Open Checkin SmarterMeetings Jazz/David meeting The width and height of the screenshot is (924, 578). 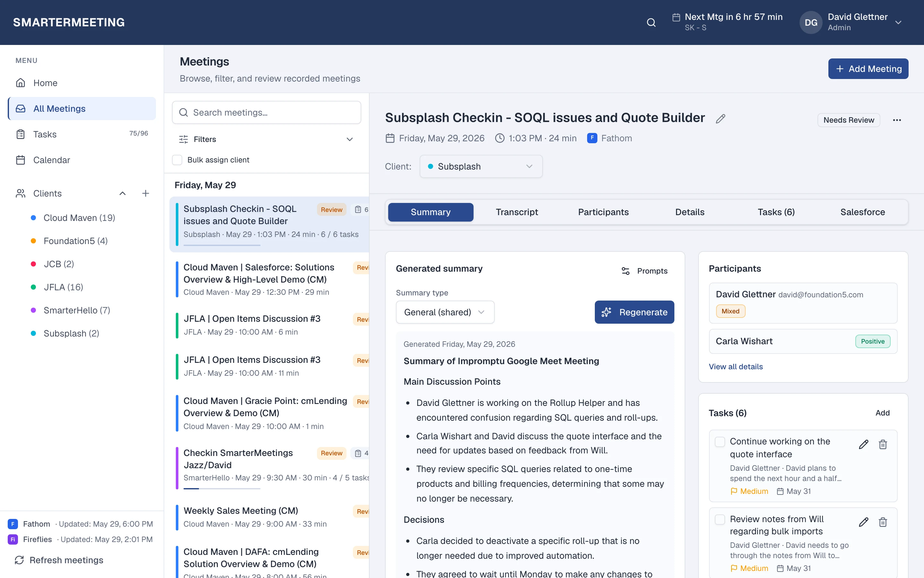pos(269,468)
